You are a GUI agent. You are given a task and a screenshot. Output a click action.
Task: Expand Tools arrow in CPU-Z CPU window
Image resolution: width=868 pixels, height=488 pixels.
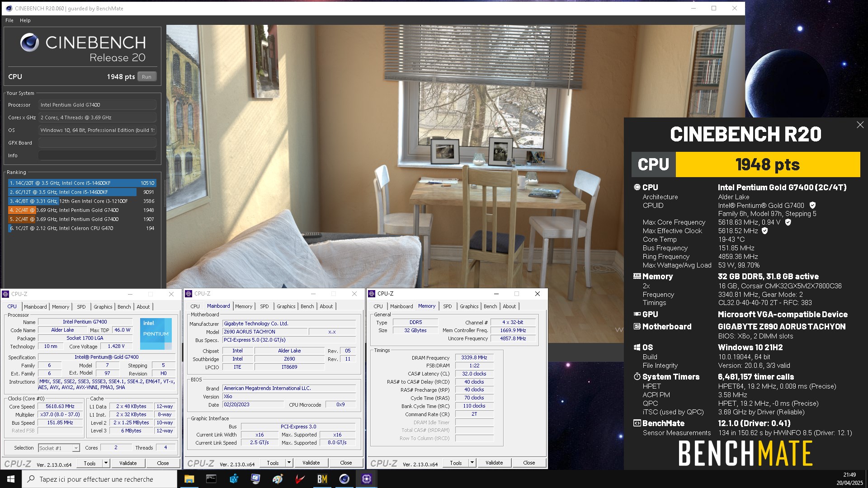click(x=106, y=463)
